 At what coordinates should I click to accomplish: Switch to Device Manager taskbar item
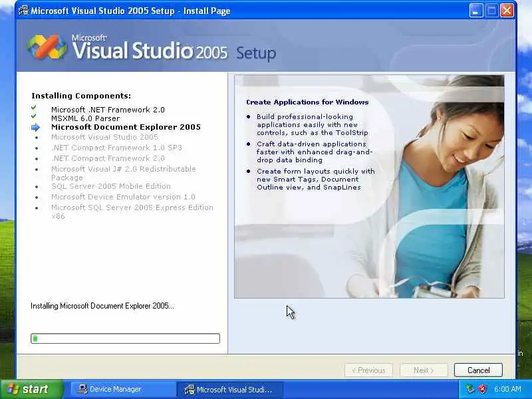[x=122, y=389]
